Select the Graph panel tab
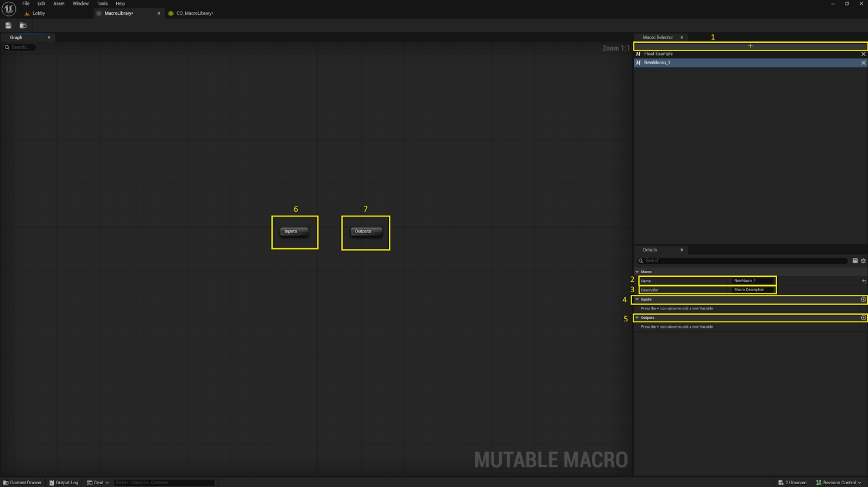 pyautogui.click(x=16, y=37)
